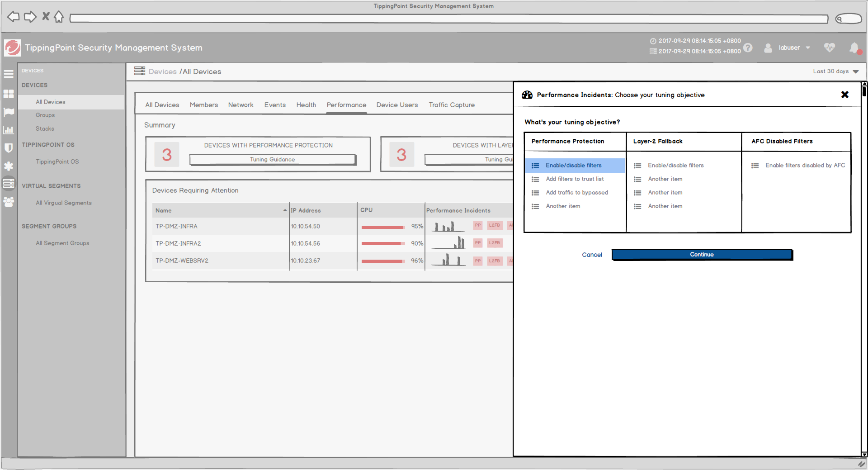Select Add filters to trust list
Image resolution: width=868 pixels, height=470 pixels.
[x=575, y=179]
